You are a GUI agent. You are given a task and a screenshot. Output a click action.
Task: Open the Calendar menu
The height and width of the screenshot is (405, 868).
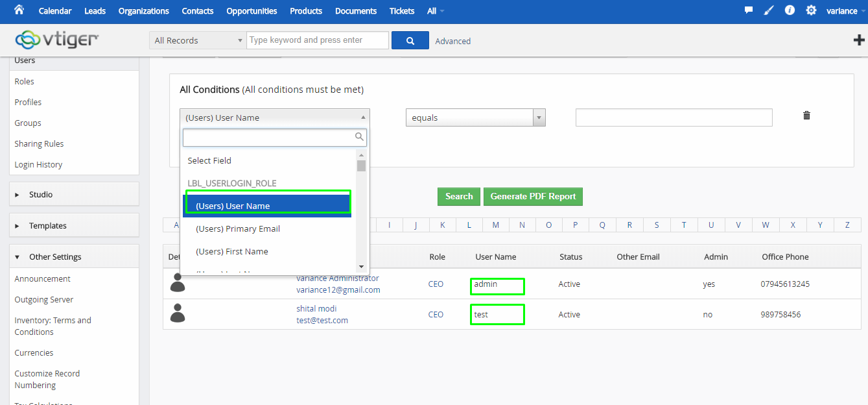55,11
